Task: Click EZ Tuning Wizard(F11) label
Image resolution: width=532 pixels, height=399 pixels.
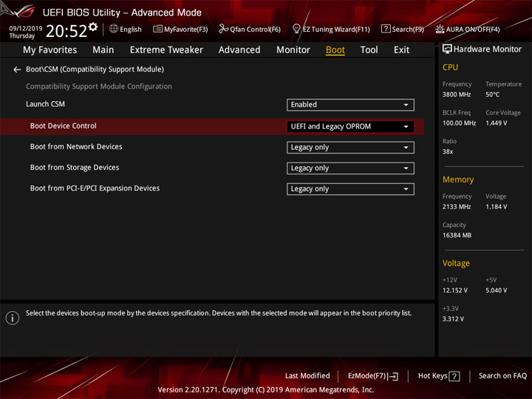Action: pyautogui.click(x=336, y=30)
